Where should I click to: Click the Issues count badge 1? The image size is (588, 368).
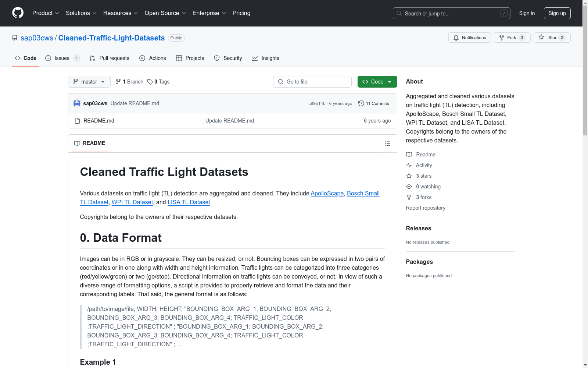coord(76,58)
